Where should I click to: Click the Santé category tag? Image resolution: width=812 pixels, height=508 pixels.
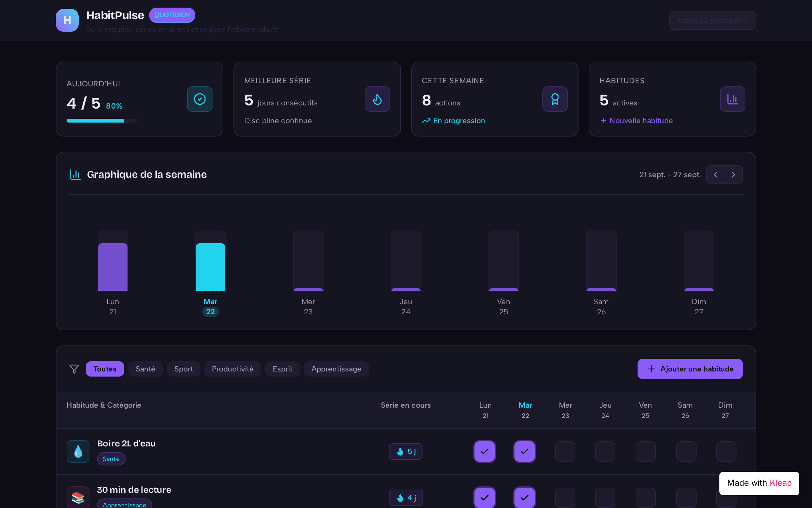click(x=111, y=459)
